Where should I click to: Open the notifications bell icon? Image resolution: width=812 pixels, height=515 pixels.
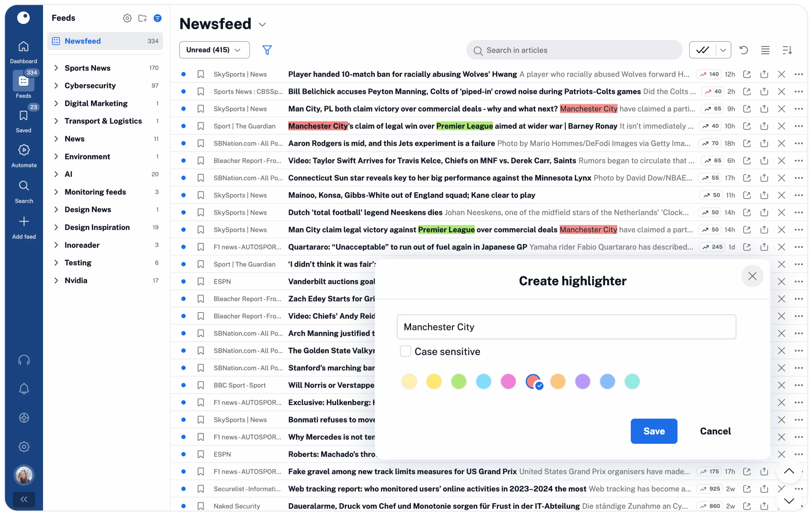pos(24,389)
